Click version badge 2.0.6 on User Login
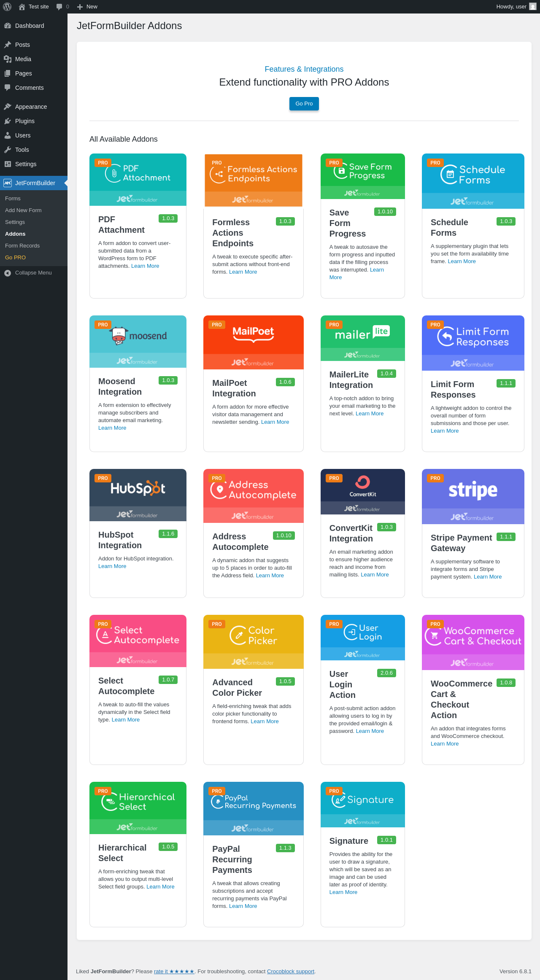Image resolution: width=540 pixels, height=980 pixels. 386,673
